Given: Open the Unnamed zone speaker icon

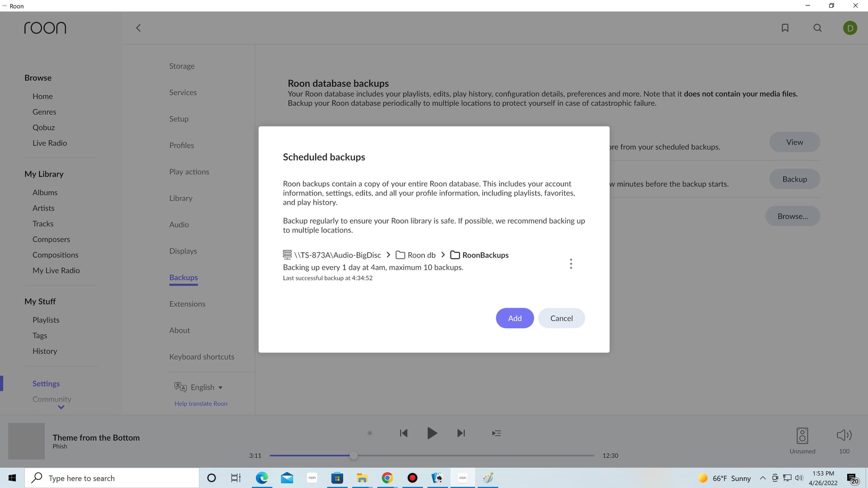Looking at the screenshot, I should (802, 436).
